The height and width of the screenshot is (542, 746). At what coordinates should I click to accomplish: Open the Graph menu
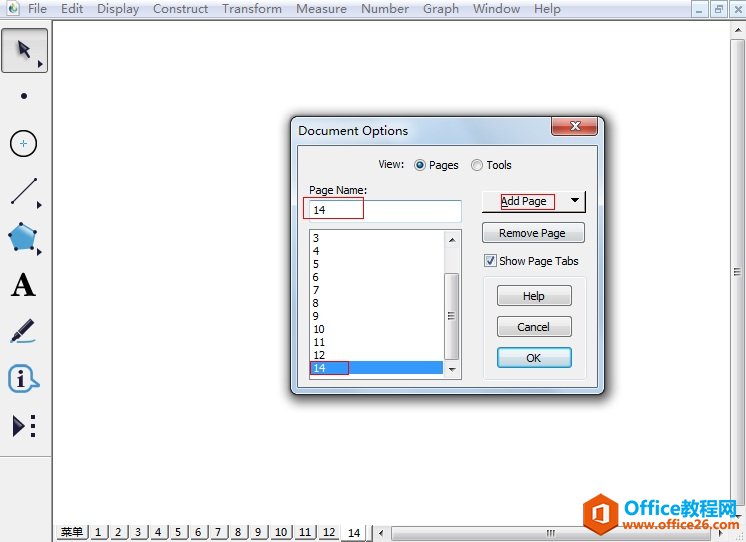click(x=441, y=9)
